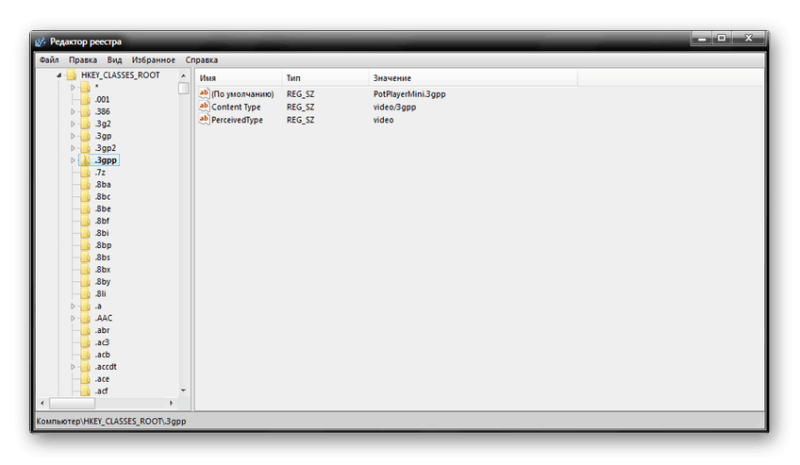Click the .abr key folder icon
800x465 pixels.
[85, 330]
